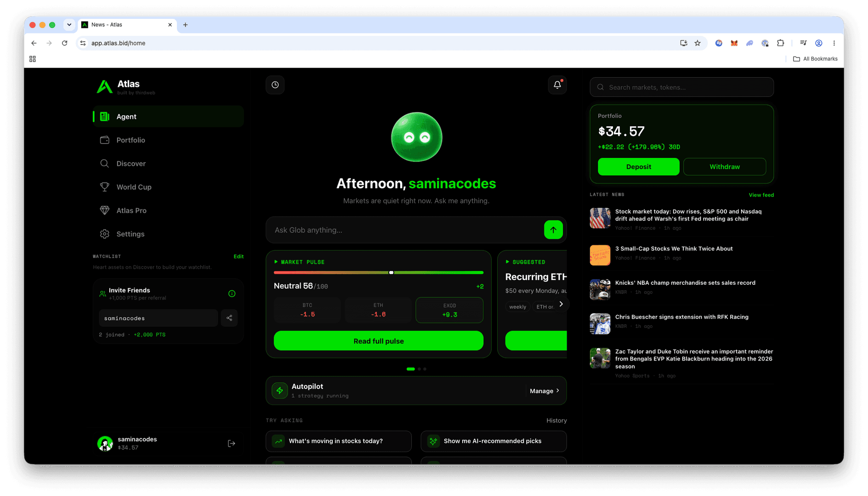The image size is (868, 496).
Task: Reload the page
Action: pyautogui.click(x=65, y=43)
